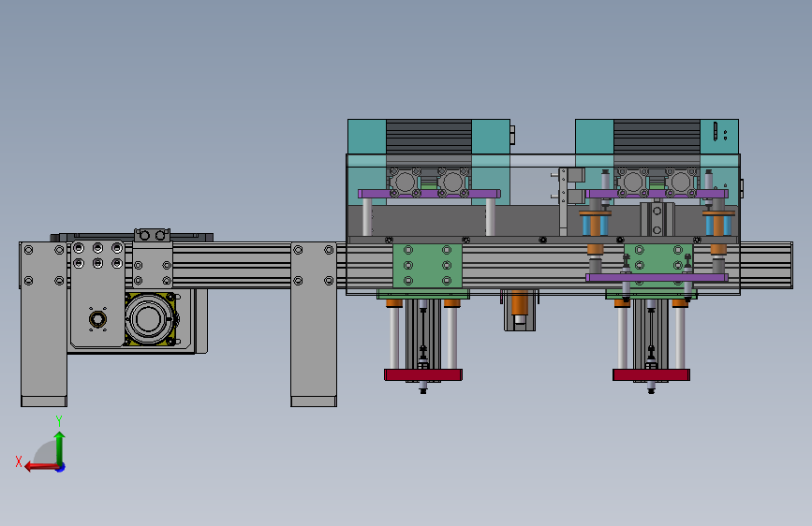The height and width of the screenshot is (526, 812).
Task: Select the left green mounting plate
Action: coord(427,266)
